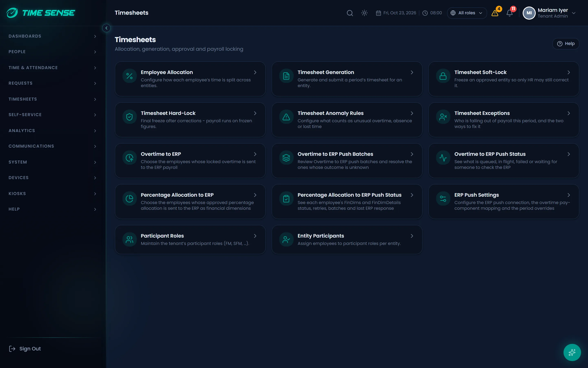Open Communications in the sidebar
Screen dimensions: 588x368
[53, 146]
